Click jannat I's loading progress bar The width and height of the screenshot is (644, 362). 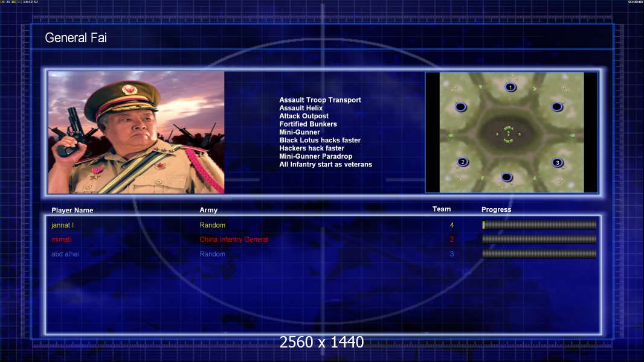click(x=539, y=224)
